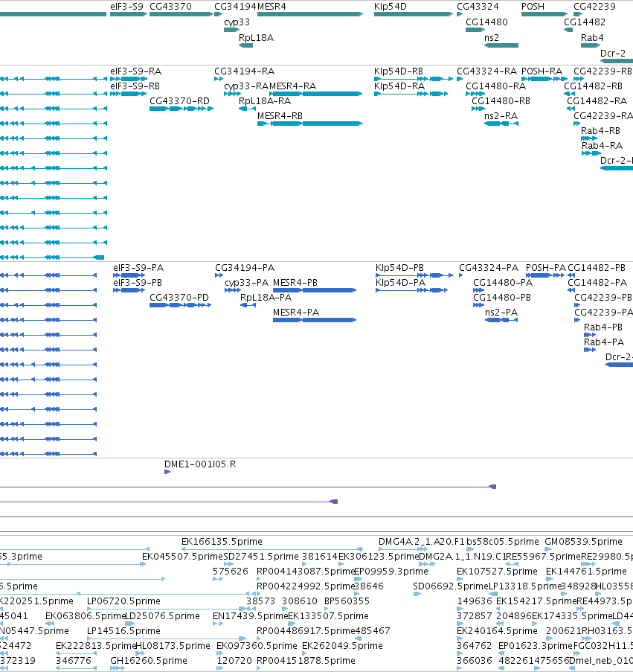Viewport: 633px width, 672px height.
Task: Click transcript ns2-RA
Action: 501,124
